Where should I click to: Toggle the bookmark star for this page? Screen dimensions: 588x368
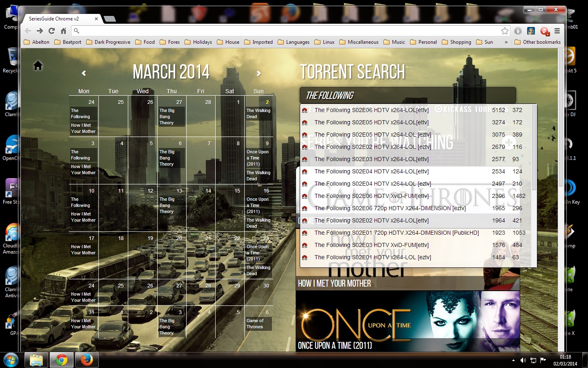[x=505, y=31]
